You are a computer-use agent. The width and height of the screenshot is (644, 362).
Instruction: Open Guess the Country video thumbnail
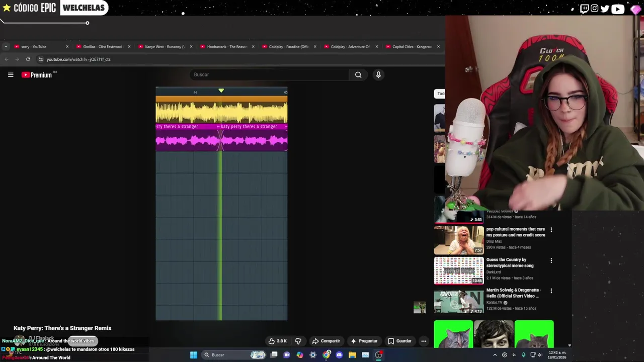click(458, 270)
